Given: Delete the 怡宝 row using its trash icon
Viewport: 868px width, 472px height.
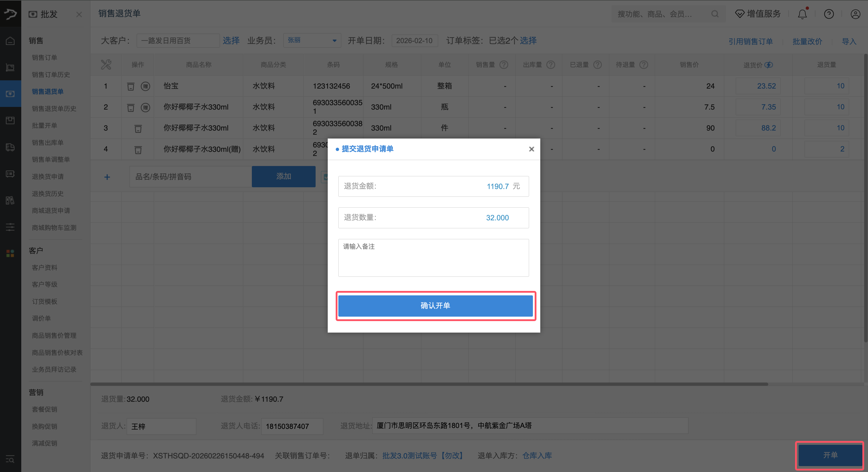Looking at the screenshot, I should click(131, 86).
